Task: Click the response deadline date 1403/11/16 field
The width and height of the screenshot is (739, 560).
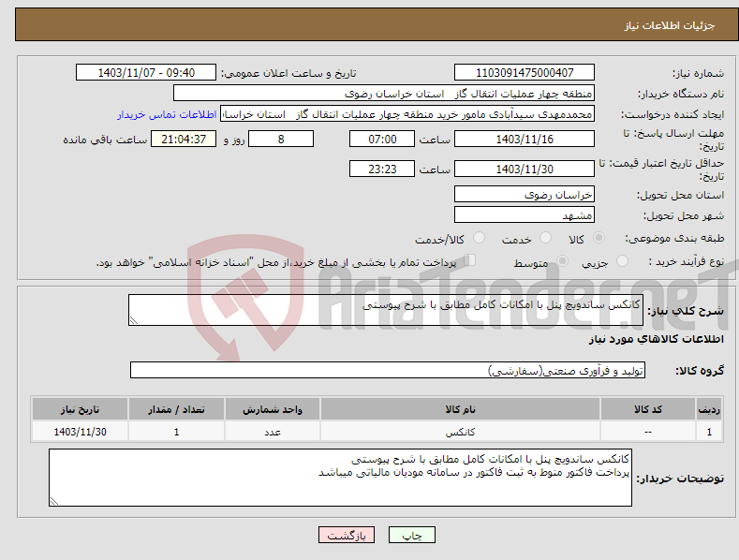Action: [525, 139]
